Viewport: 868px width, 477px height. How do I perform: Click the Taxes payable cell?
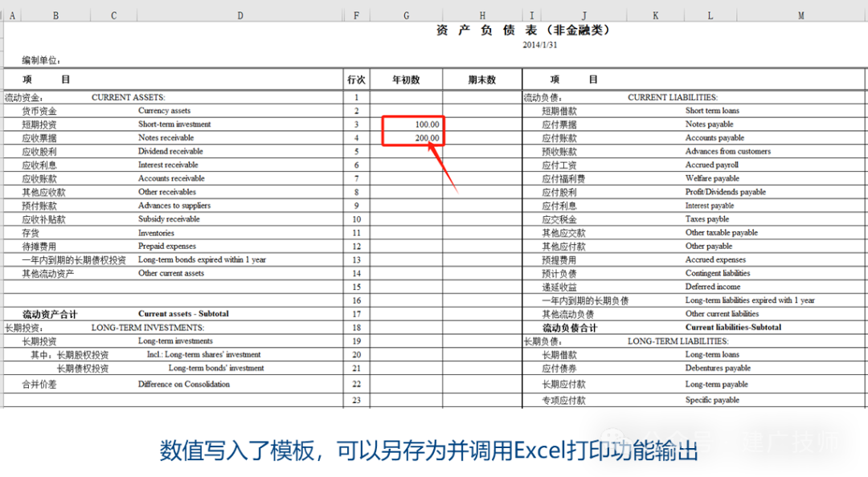click(x=707, y=219)
